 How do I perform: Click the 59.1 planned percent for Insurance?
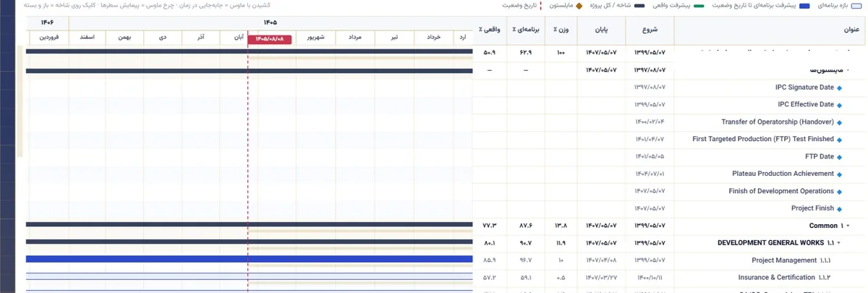tap(525, 278)
